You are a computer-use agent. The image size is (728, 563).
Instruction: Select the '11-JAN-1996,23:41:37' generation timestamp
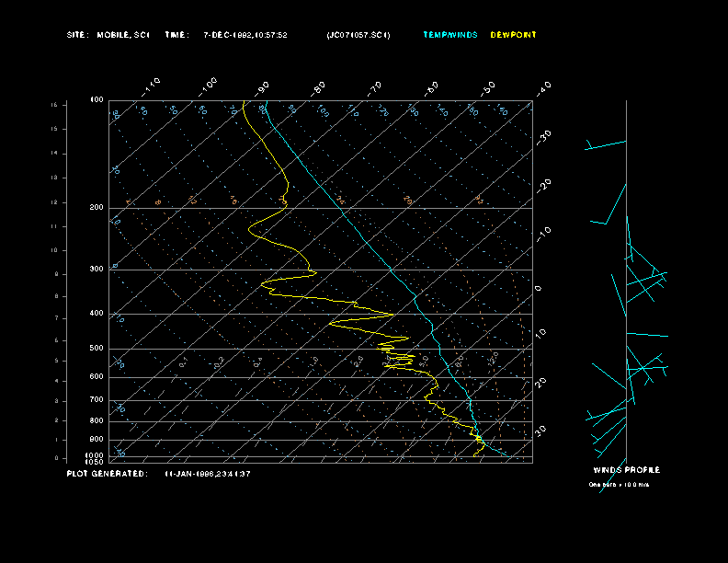pyautogui.click(x=208, y=474)
